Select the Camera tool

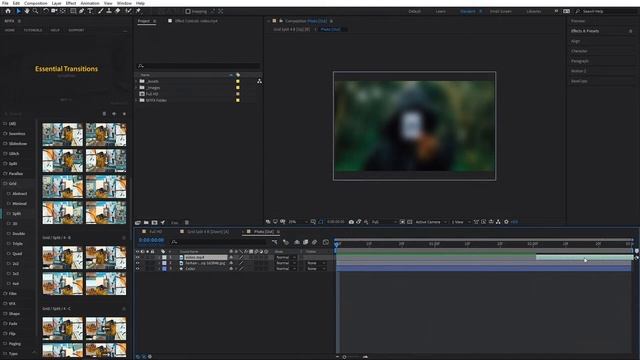(54, 11)
